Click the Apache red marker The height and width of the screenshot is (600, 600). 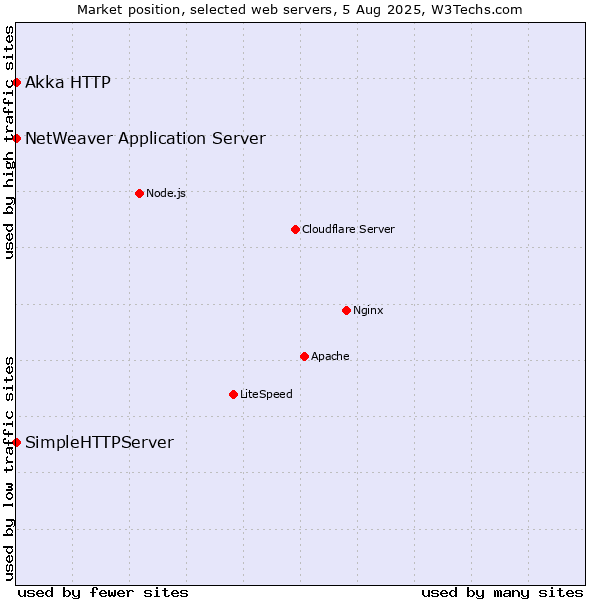(305, 357)
